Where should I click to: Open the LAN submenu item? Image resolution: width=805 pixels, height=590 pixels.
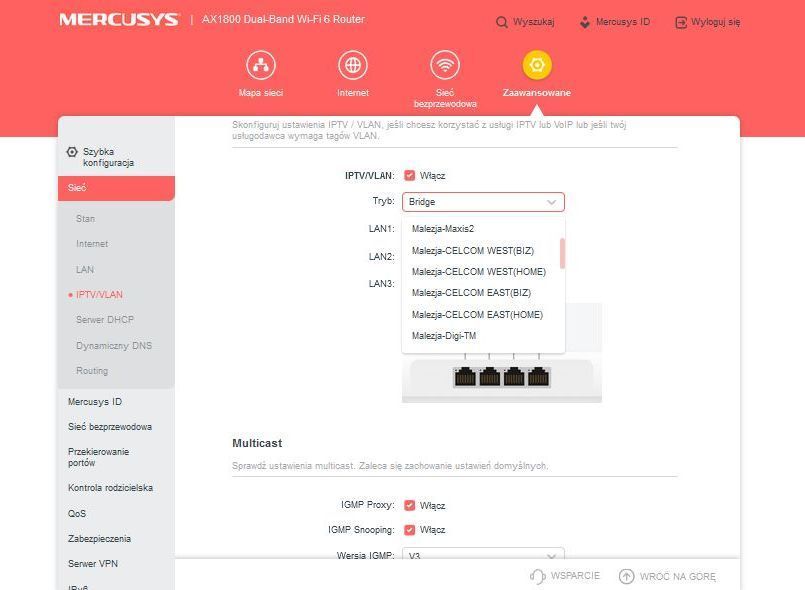coord(85,270)
